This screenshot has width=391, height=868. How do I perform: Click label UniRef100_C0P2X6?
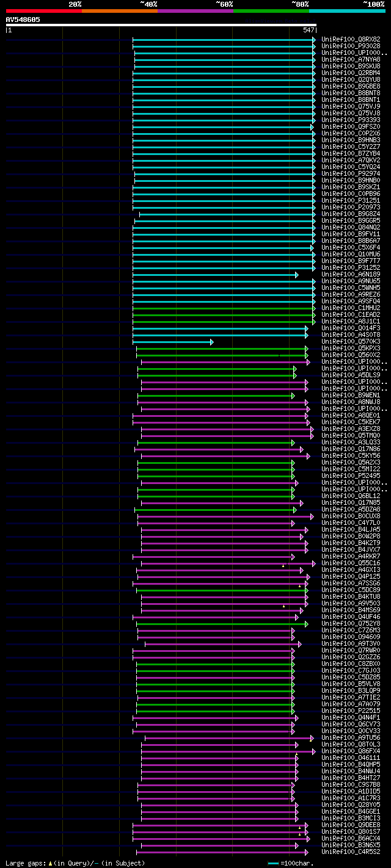coord(351,133)
